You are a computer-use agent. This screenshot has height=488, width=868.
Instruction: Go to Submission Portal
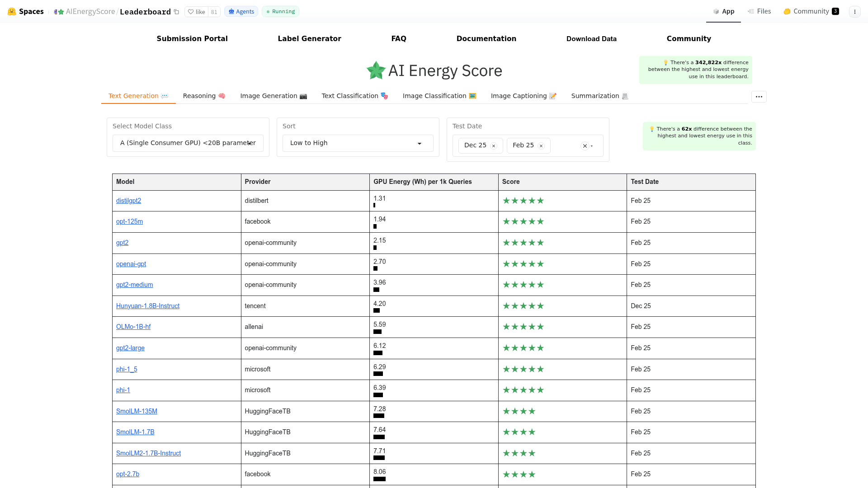[192, 39]
